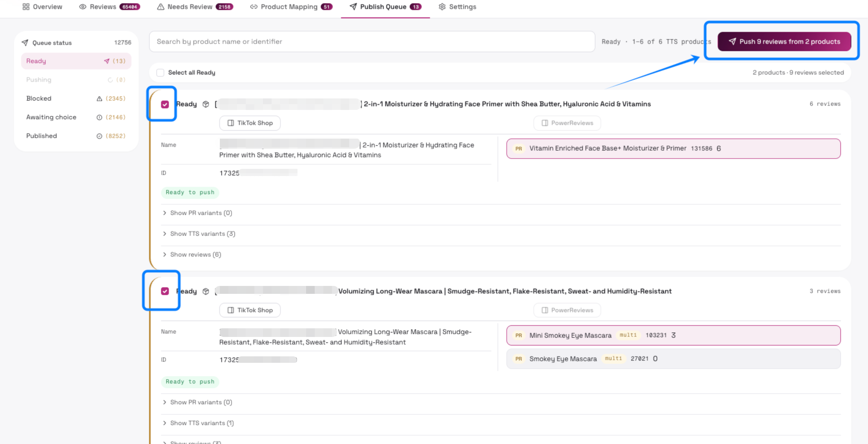Select the Publish Queue tab
Viewport: 868px width, 444px height.
tap(385, 7)
